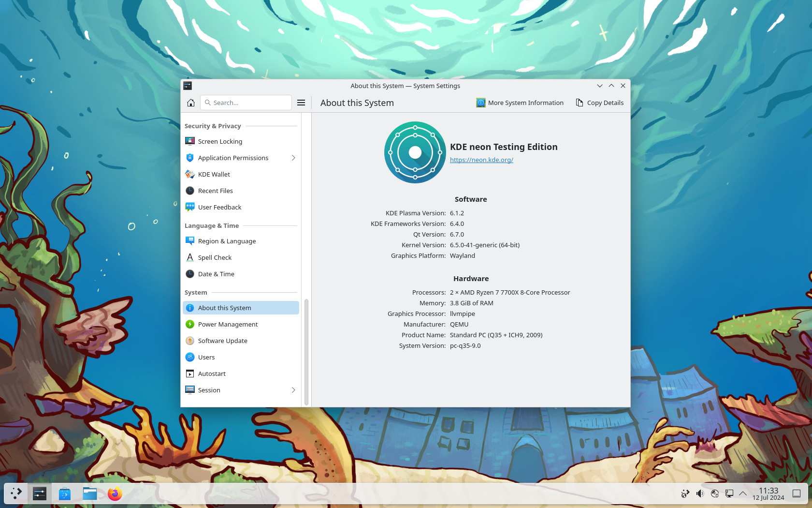Select the Spell Check letter A icon

coord(190,257)
